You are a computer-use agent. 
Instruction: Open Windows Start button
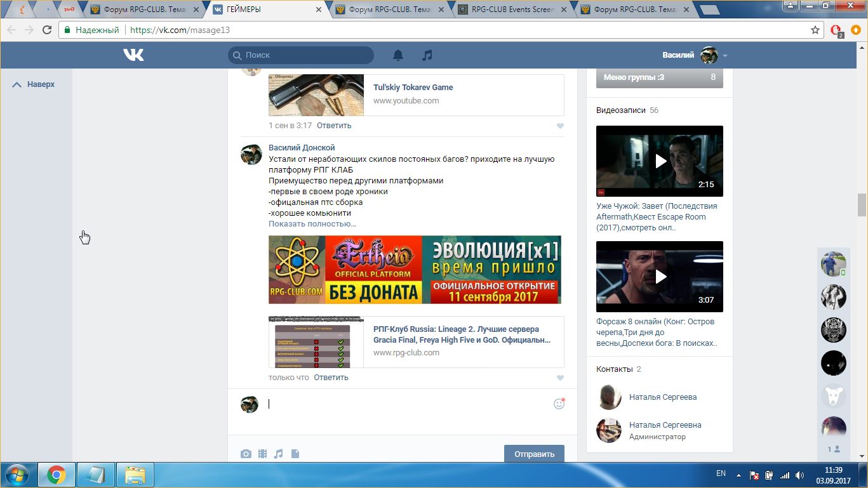tap(17, 474)
